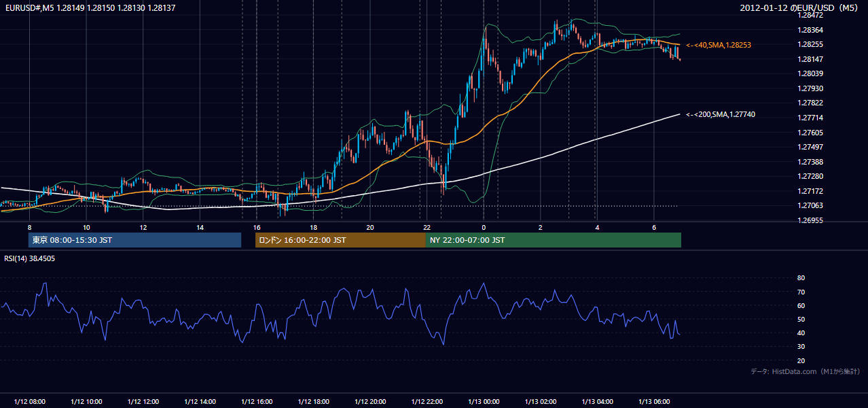This screenshot has height=408, width=868.
Task: Click the 1/12 18:00 time axis label
Action: pos(313,402)
